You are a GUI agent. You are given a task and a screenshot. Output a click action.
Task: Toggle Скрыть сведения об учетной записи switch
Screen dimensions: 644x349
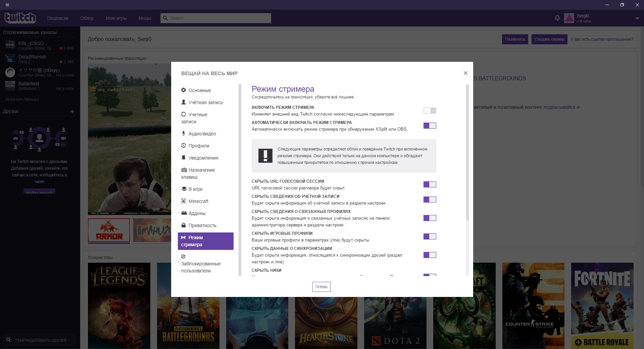coord(430,200)
